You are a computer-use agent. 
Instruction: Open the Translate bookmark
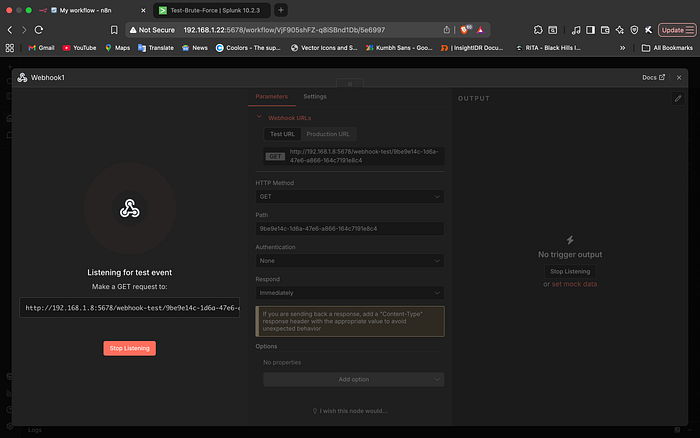(x=156, y=48)
